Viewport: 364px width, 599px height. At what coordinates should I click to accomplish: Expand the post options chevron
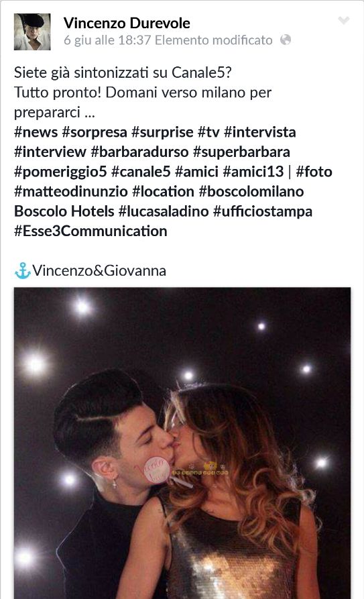[x=344, y=20]
